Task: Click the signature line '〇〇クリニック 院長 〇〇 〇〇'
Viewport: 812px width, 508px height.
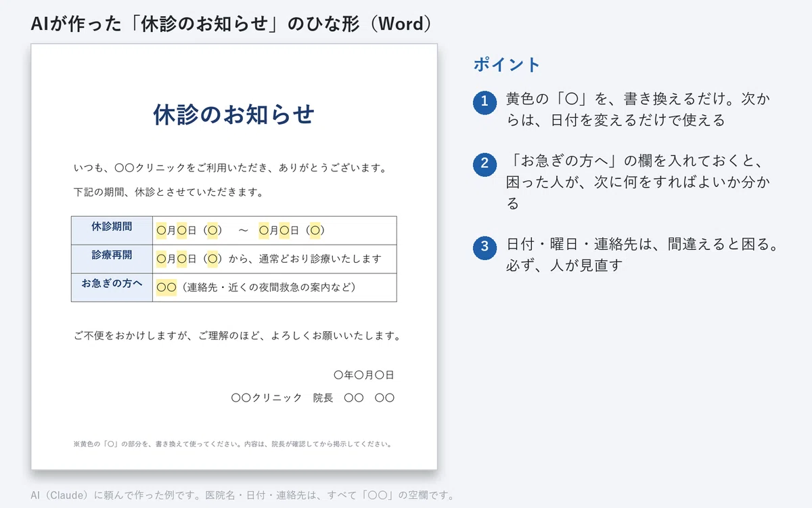Action: (x=313, y=398)
